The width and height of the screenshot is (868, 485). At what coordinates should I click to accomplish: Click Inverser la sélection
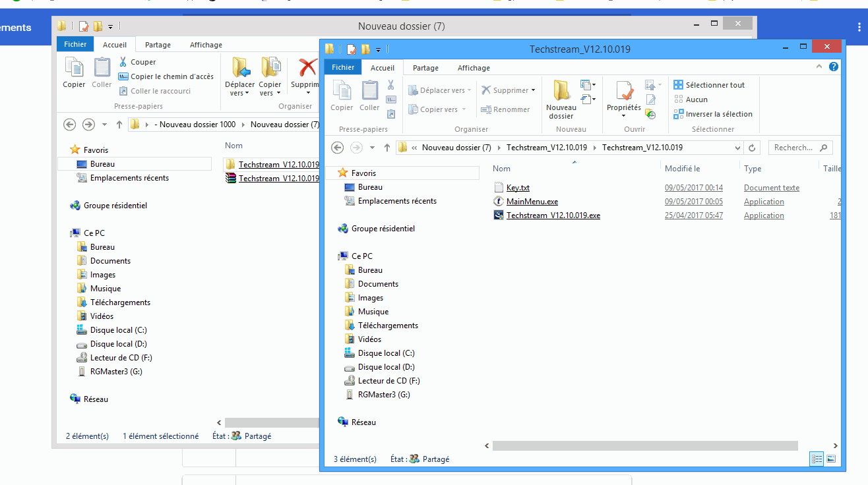[712, 114]
